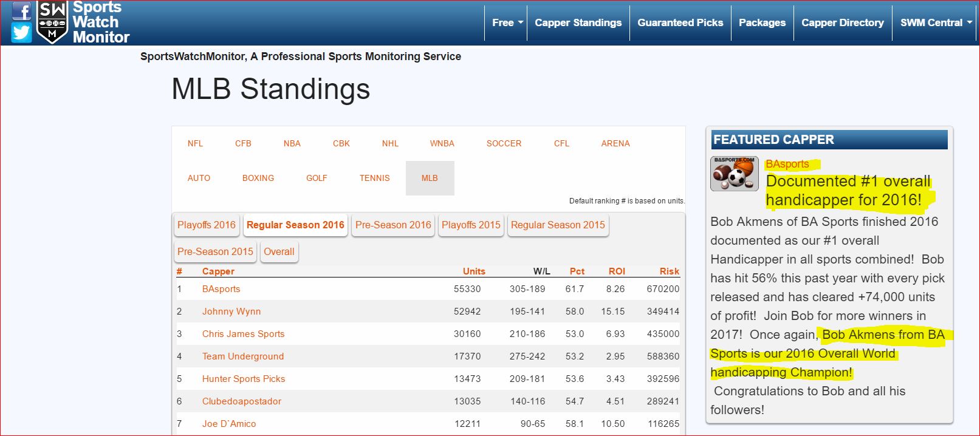Screen dimensions: 980x436
Task: Open Johnny Wynn capper link
Action: 231,312
